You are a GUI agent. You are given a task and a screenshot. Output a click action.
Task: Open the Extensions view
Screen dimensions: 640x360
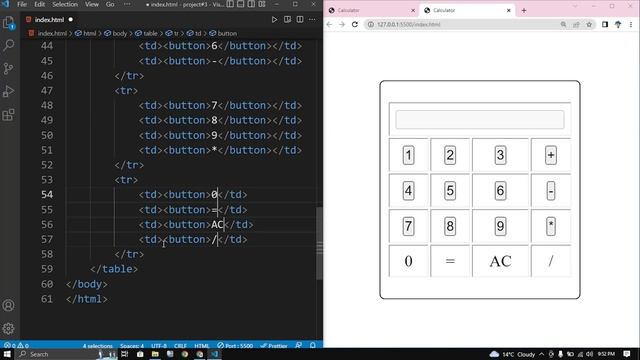pos(9,115)
